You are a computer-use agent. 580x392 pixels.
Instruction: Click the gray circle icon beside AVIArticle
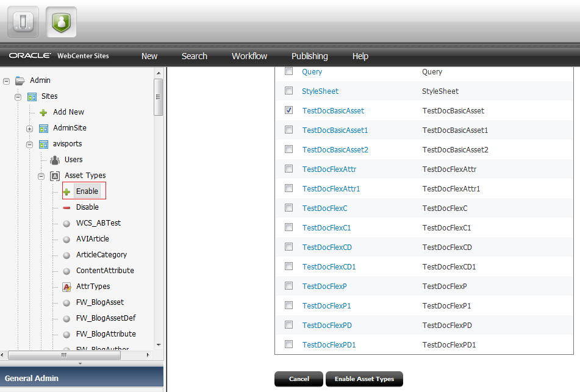66,240
